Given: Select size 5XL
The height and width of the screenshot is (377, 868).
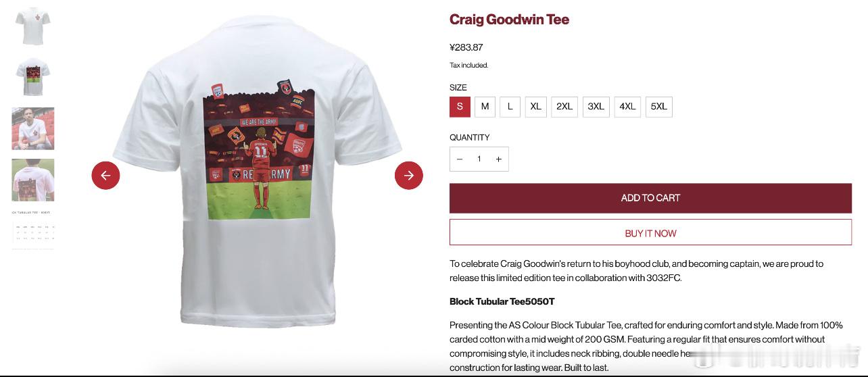Looking at the screenshot, I should click(x=659, y=107).
